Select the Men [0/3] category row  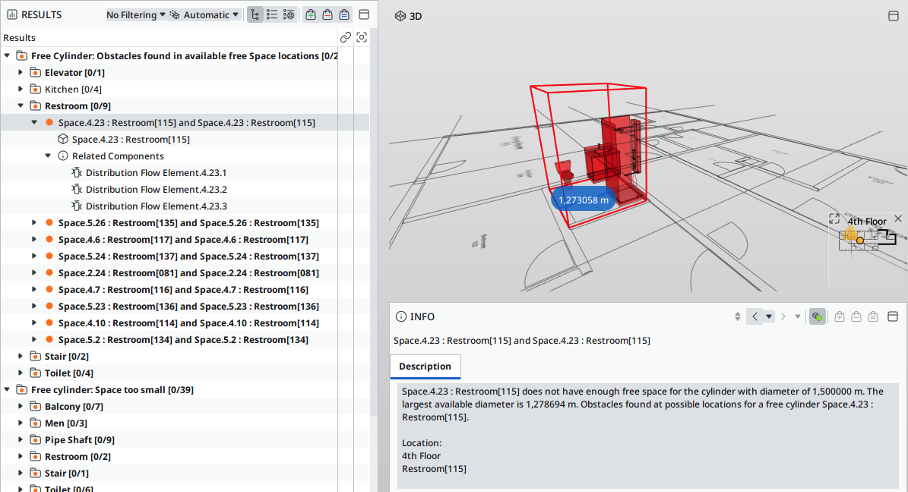coord(66,423)
